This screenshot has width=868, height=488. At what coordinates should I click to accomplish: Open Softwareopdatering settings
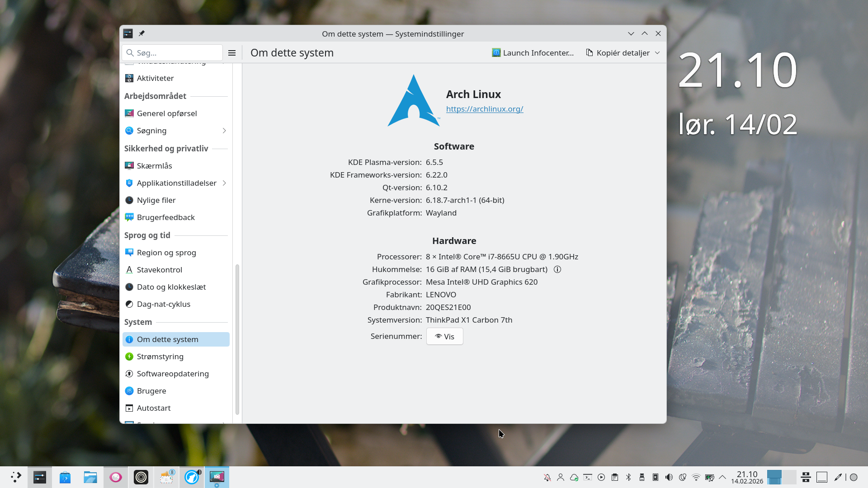173,374
